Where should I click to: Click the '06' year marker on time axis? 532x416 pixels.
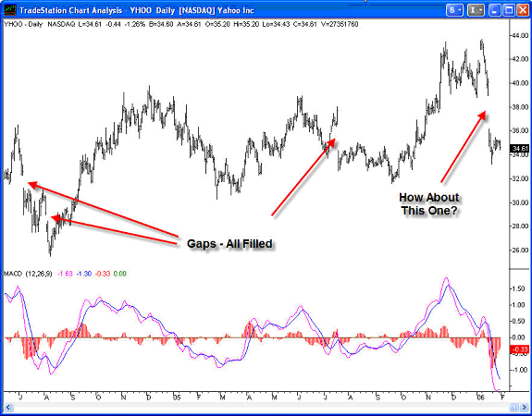tap(480, 398)
